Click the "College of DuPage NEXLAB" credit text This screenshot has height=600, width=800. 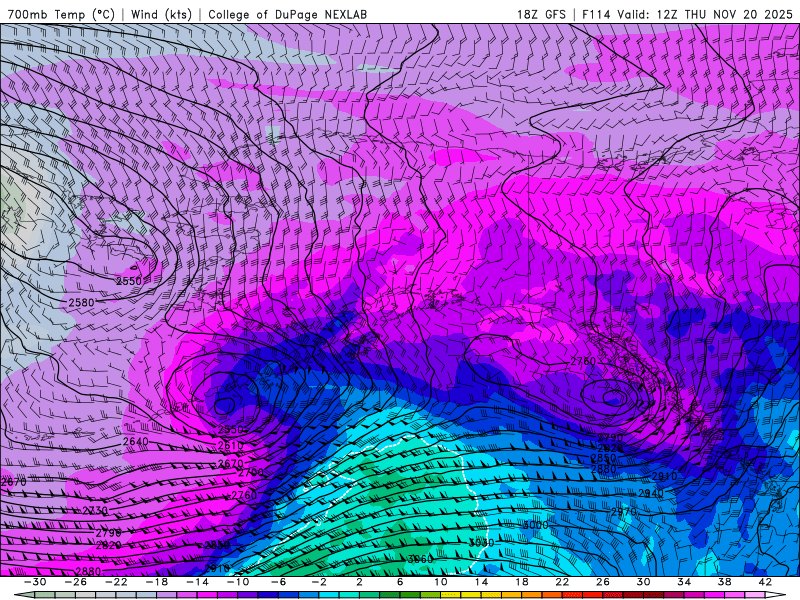click(x=287, y=14)
